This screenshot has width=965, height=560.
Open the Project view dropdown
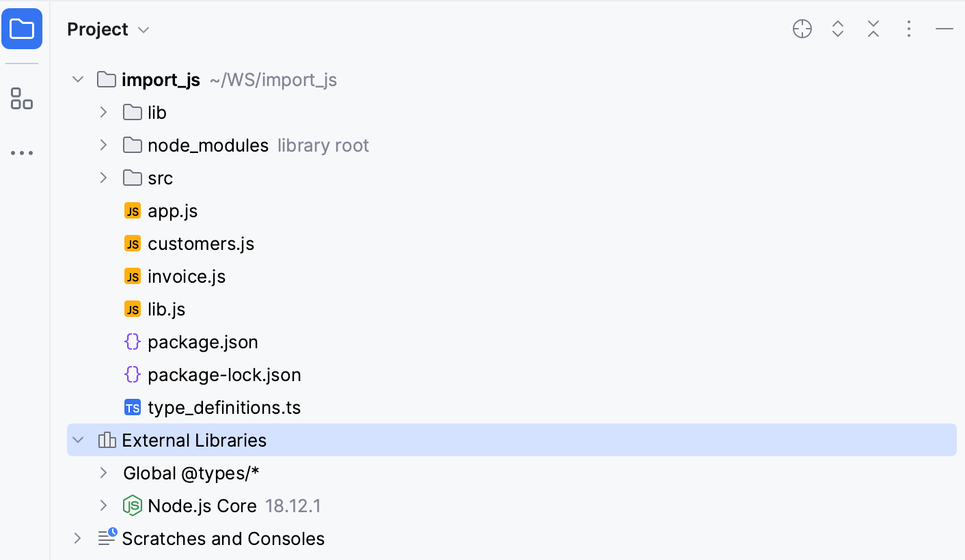tap(143, 29)
